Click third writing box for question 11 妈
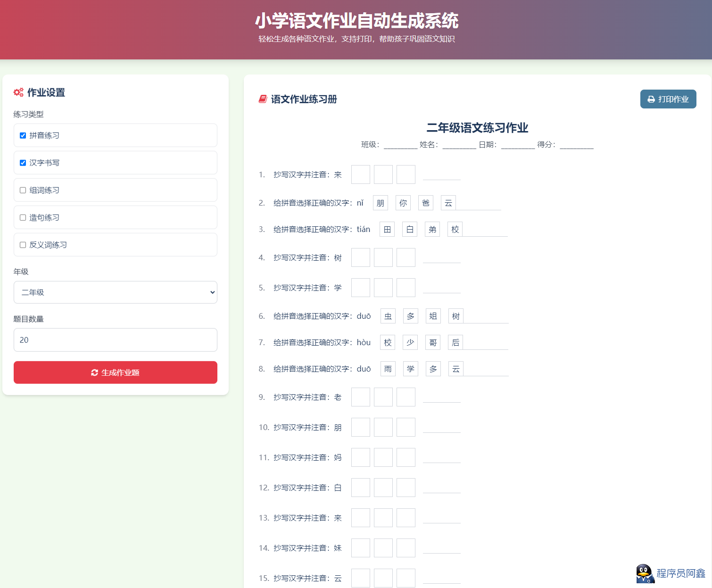The height and width of the screenshot is (588, 712). tap(406, 457)
